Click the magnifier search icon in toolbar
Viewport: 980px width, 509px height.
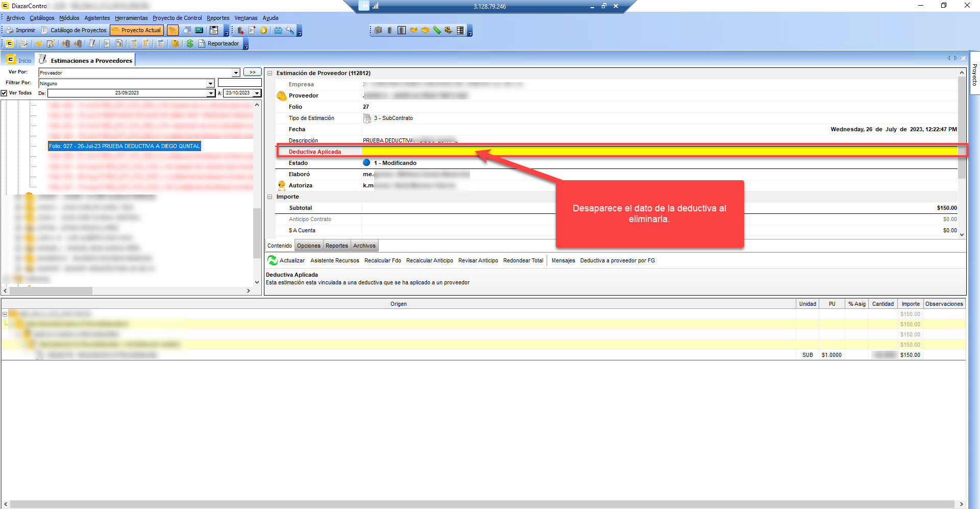(x=187, y=30)
